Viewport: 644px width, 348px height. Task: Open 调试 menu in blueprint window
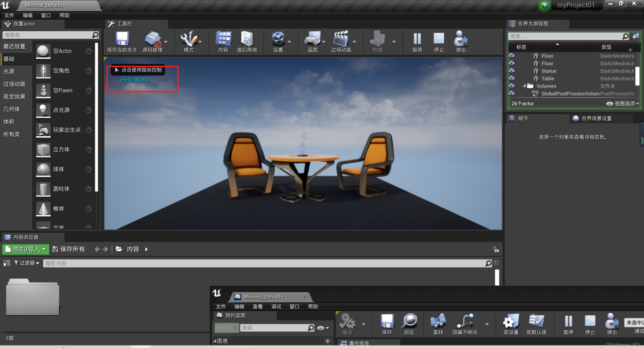(276, 307)
